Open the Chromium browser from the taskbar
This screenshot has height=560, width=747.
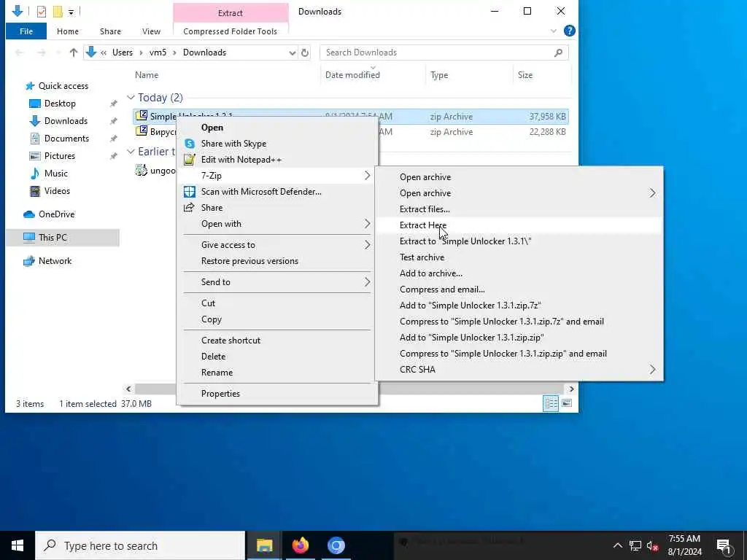336,545
